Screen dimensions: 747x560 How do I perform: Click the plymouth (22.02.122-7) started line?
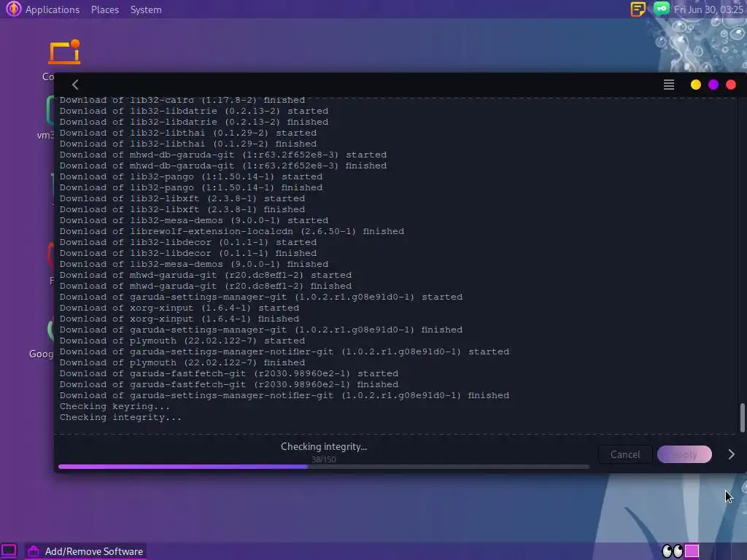pyautogui.click(x=182, y=341)
